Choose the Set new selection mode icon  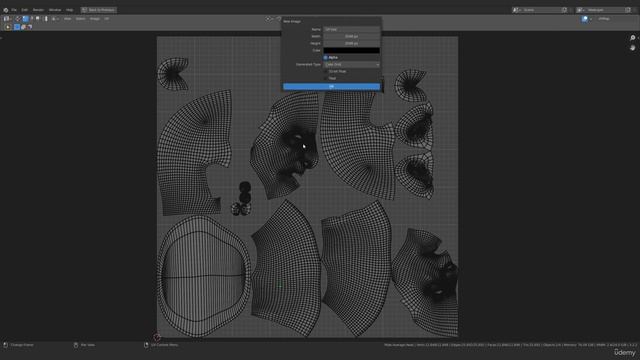pyautogui.click(x=17, y=27)
